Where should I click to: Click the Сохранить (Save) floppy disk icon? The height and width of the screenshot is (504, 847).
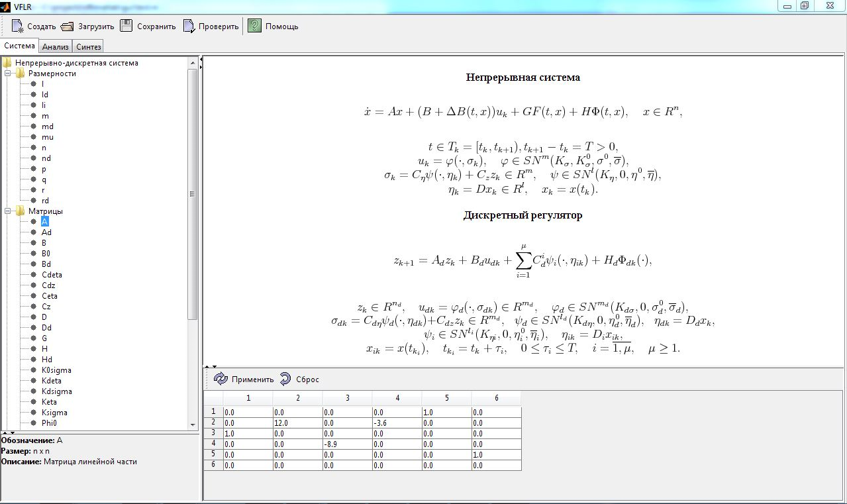click(x=126, y=26)
